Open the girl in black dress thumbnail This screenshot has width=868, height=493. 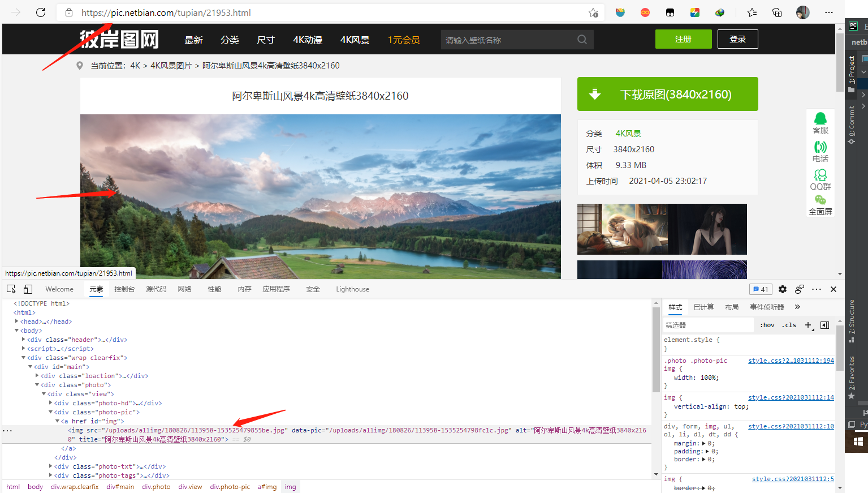point(707,229)
